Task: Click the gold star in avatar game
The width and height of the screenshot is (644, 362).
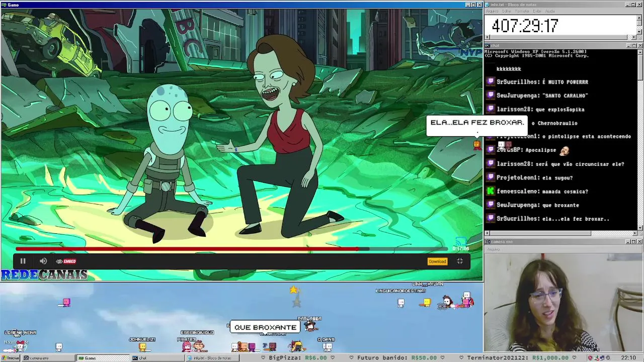Action: [x=294, y=290]
